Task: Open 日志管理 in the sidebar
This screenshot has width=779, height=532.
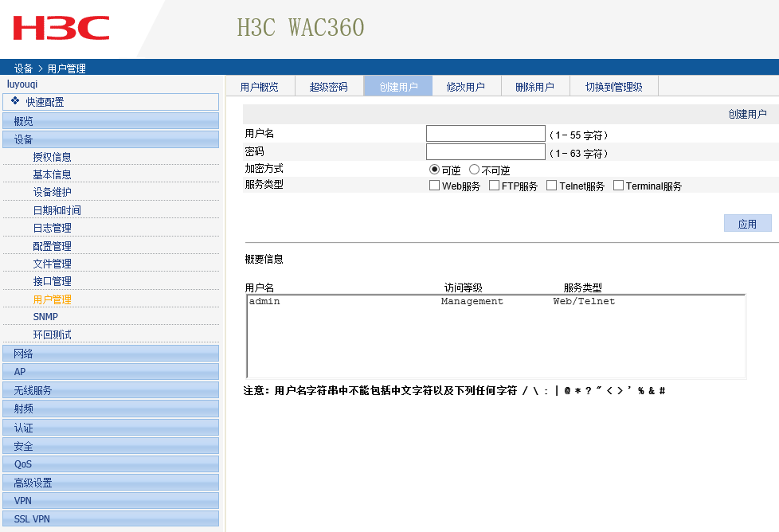Action: pos(52,228)
